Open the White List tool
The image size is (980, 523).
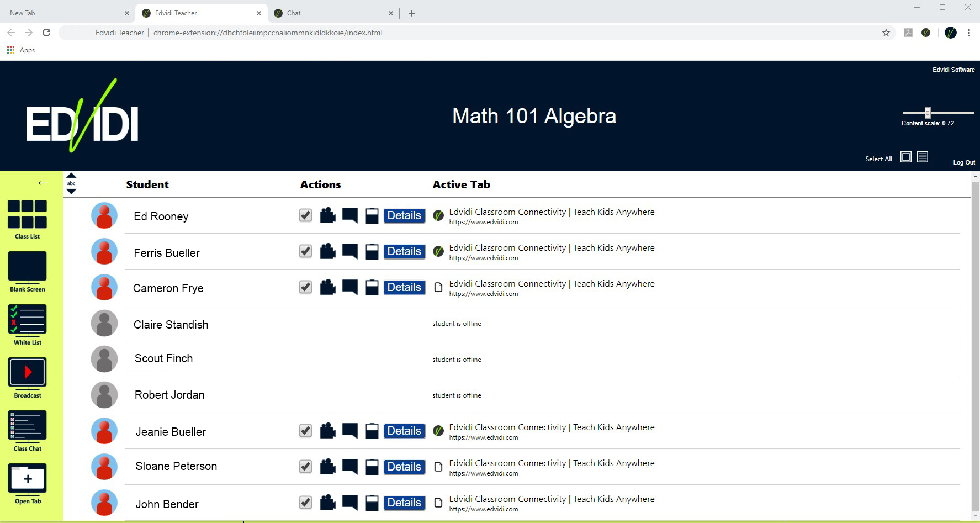tap(27, 325)
